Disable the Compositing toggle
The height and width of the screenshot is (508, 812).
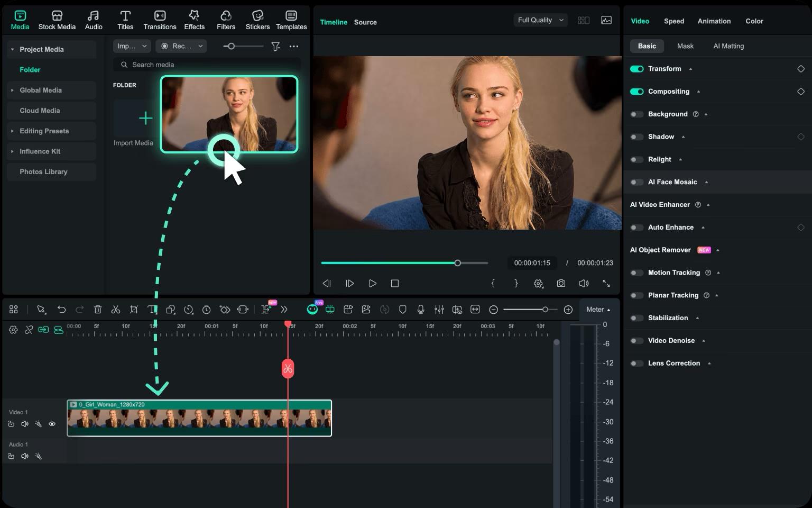point(637,92)
